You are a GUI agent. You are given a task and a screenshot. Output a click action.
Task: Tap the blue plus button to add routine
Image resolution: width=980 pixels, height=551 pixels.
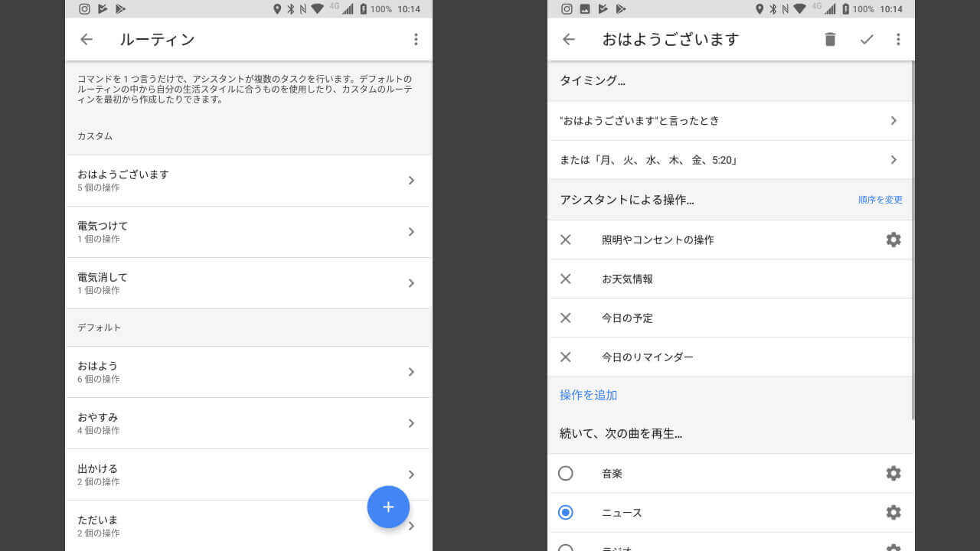(x=388, y=507)
